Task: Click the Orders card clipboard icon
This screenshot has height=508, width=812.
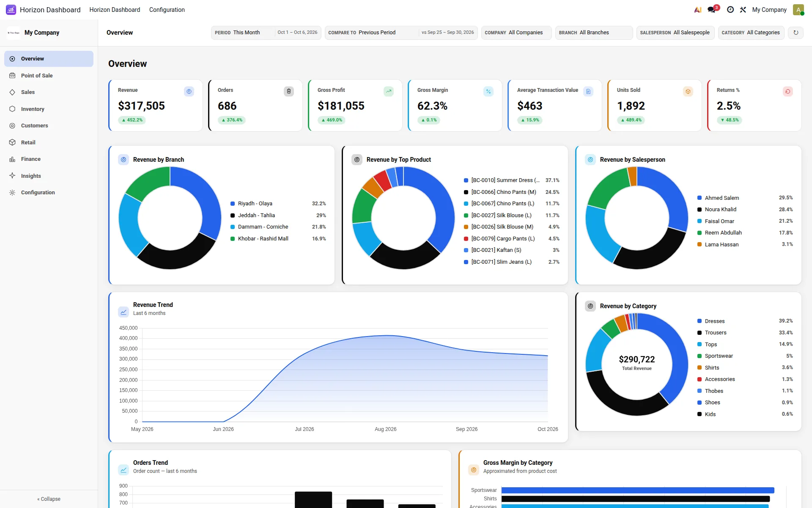Action: [289, 91]
